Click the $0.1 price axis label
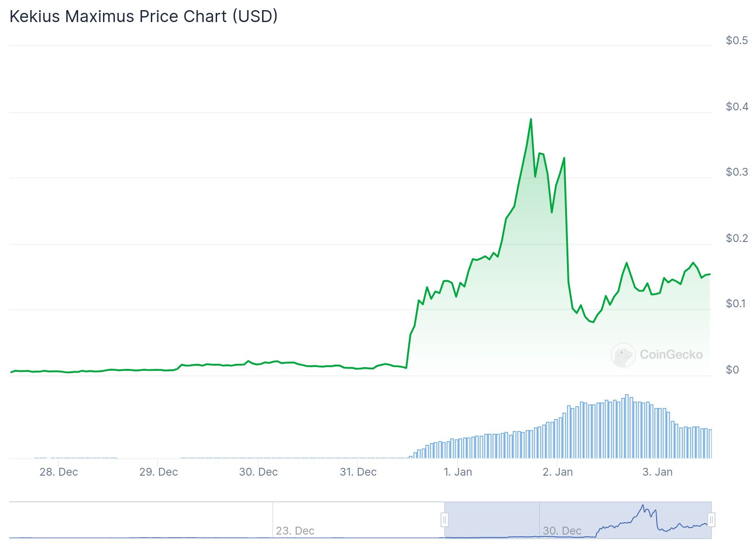This screenshot has height=552, width=756. pyautogui.click(x=737, y=304)
